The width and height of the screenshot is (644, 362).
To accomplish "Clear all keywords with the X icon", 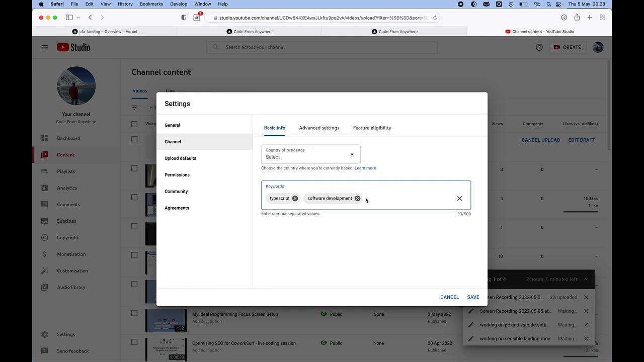I will click(x=459, y=199).
